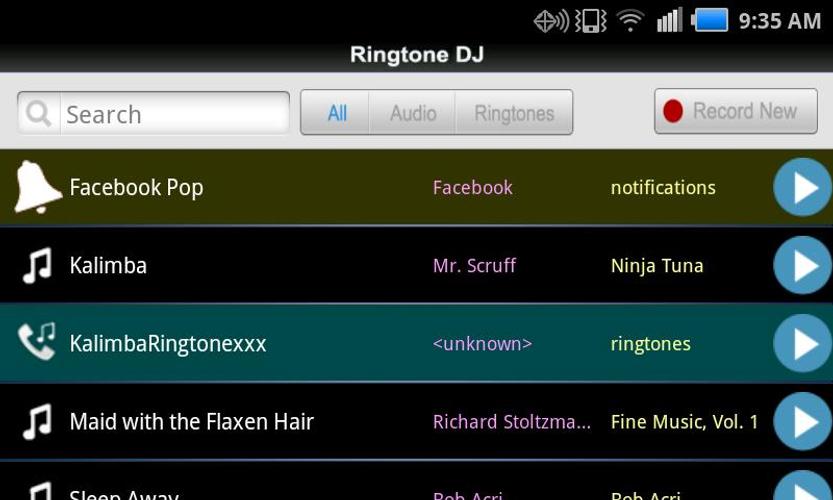Select the All filter tab
Image resolution: width=833 pixels, height=500 pixels.
point(336,113)
